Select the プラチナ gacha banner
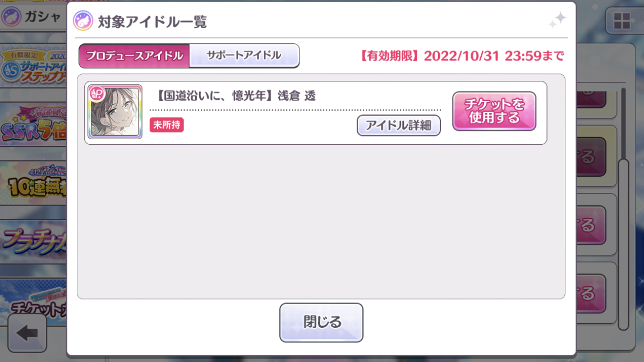This screenshot has height=362, width=644. click(x=33, y=242)
